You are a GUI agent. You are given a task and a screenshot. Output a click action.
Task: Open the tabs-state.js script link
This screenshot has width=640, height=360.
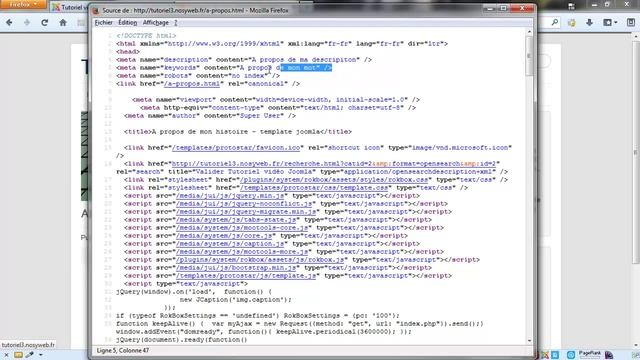[236, 220]
